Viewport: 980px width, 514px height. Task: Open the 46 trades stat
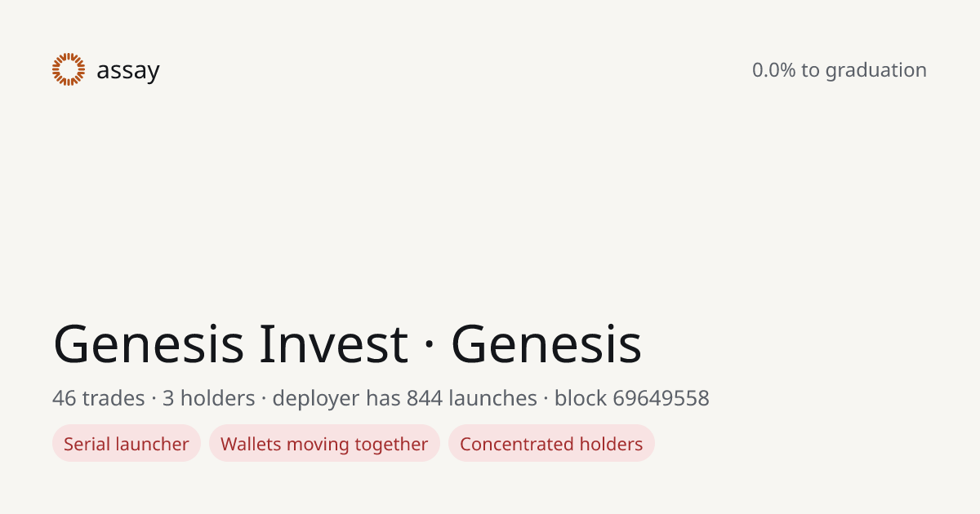click(x=99, y=398)
